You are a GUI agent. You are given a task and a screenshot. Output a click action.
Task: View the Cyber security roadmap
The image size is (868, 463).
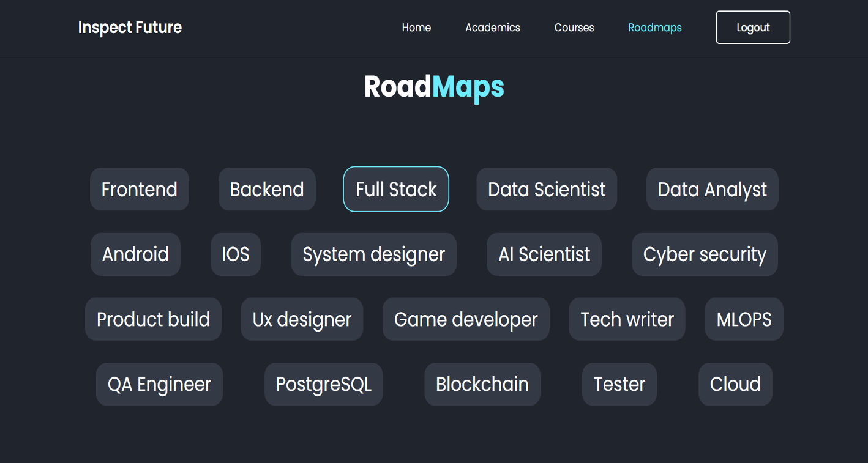click(705, 254)
